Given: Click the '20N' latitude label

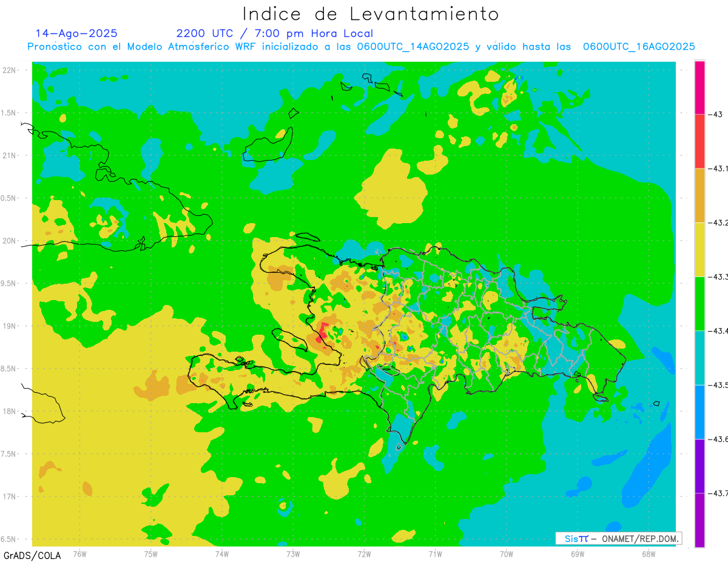Looking at the screenshot, I should 10,241.
